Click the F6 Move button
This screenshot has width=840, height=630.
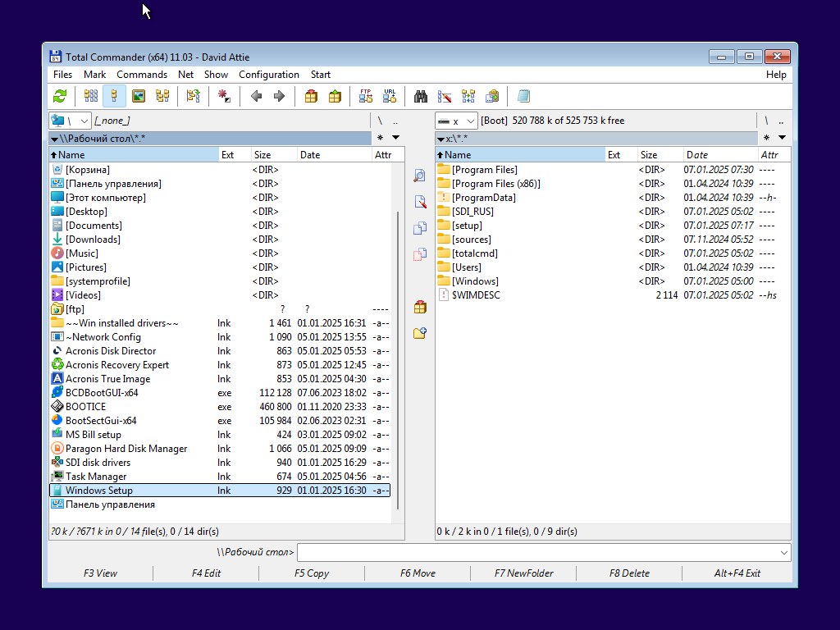418,573
